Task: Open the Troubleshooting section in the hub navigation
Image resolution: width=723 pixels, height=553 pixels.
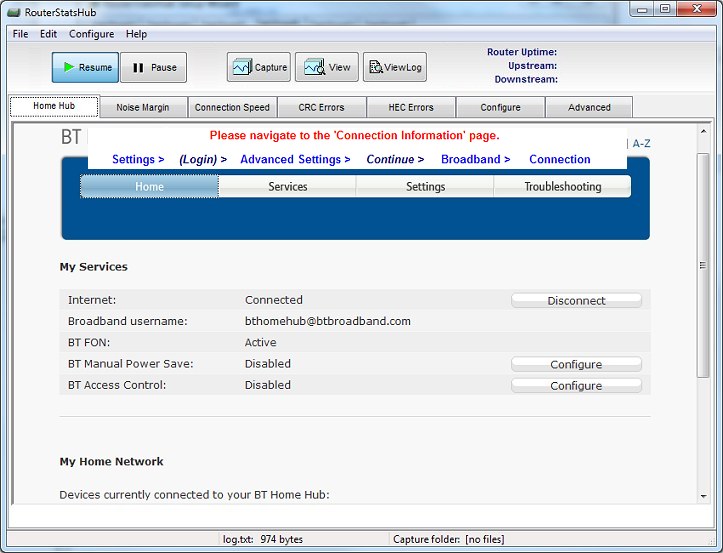Action: click(562, 186)
